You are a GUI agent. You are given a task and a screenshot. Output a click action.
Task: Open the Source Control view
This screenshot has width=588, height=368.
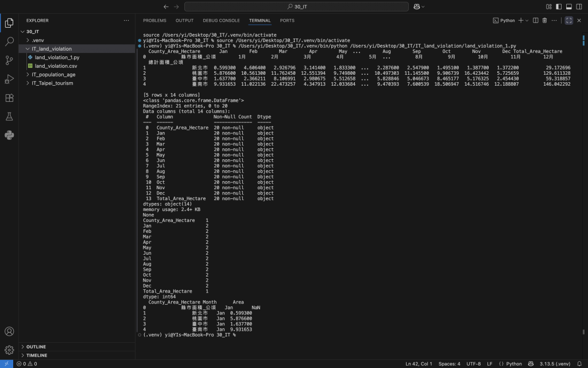(x=9, y=60)
